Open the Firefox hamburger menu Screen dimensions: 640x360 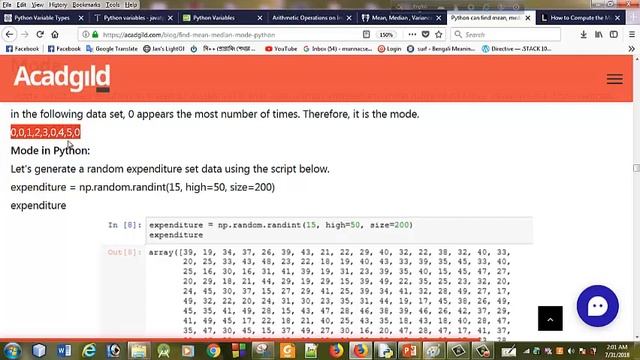631,35
